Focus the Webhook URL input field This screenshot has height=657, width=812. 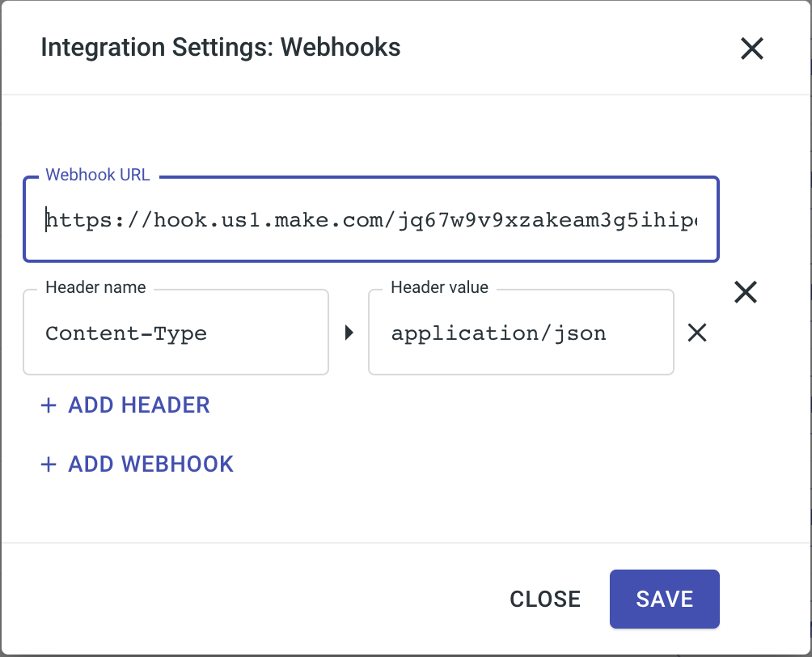coord(370,219)
